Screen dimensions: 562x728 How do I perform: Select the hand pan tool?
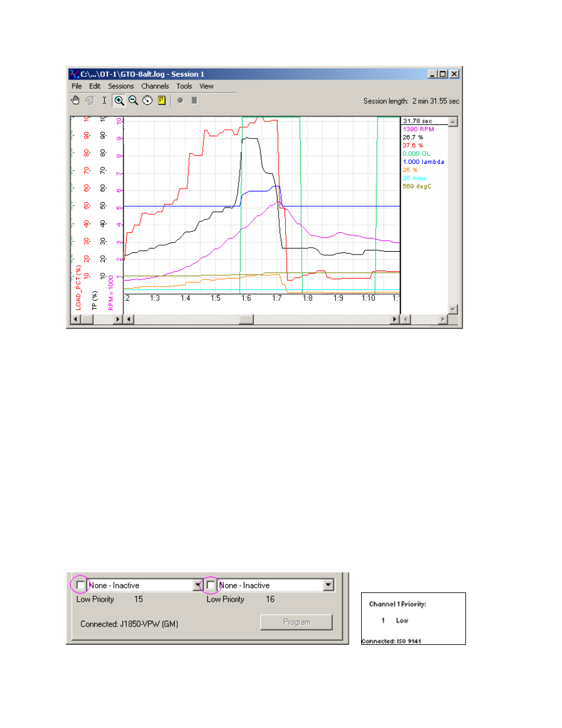pyautogui.click(x=75, y=100)
